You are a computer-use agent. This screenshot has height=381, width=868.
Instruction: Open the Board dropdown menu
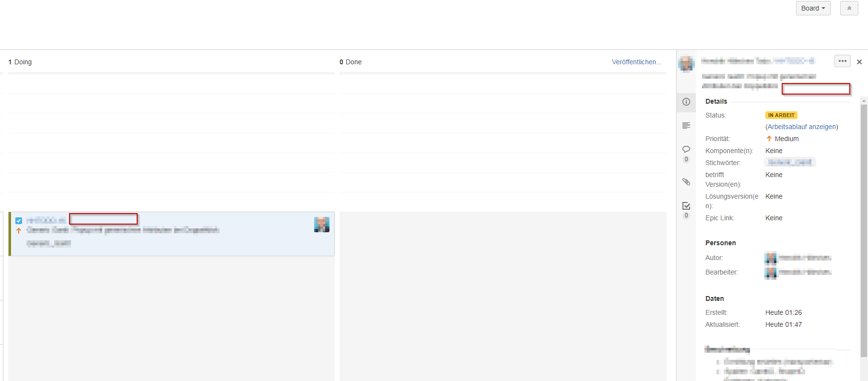pos(813,8)
